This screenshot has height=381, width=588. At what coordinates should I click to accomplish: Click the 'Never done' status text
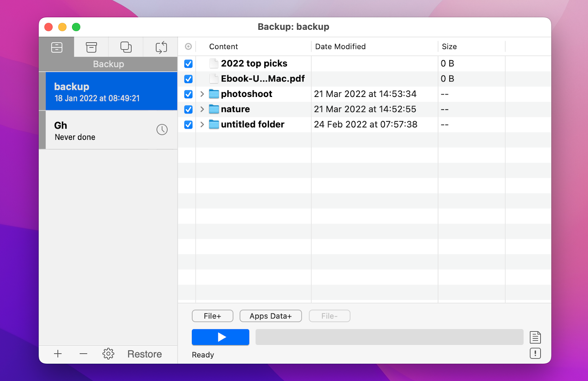[75, 137]
